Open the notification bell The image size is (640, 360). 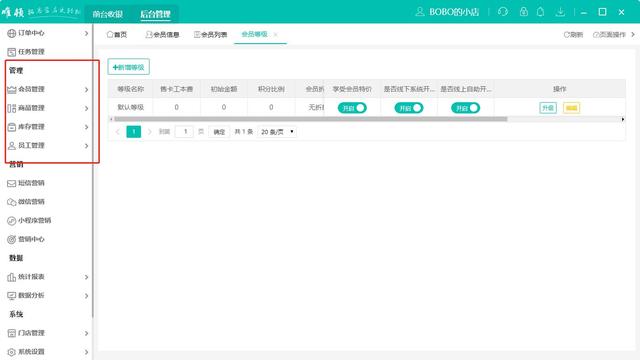pyautogui.click(x=540, y=12)
